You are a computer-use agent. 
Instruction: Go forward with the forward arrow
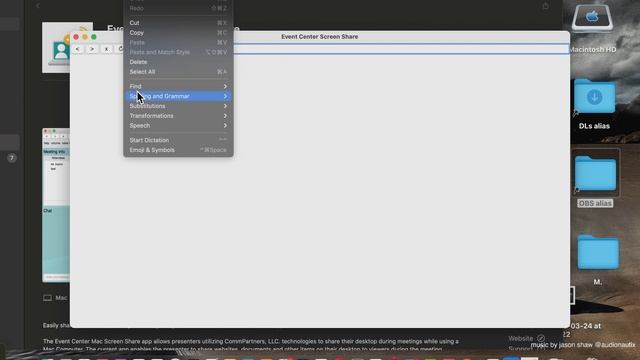point(92,49)
